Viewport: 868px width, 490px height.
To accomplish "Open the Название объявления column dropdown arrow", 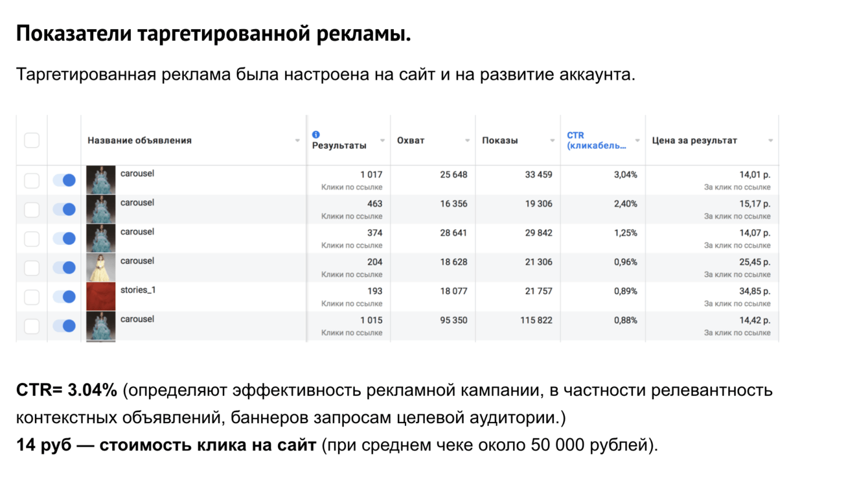I will click(x=297, y=141).
